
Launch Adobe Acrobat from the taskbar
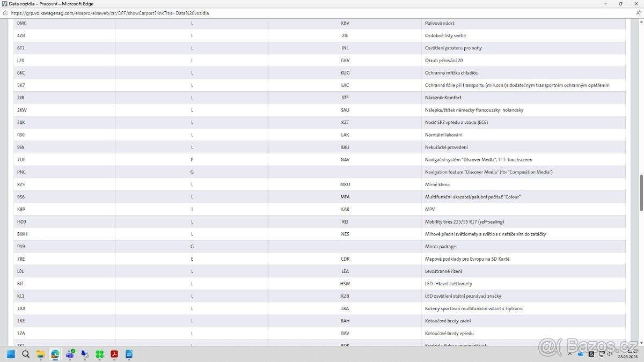tap(114, 354)
